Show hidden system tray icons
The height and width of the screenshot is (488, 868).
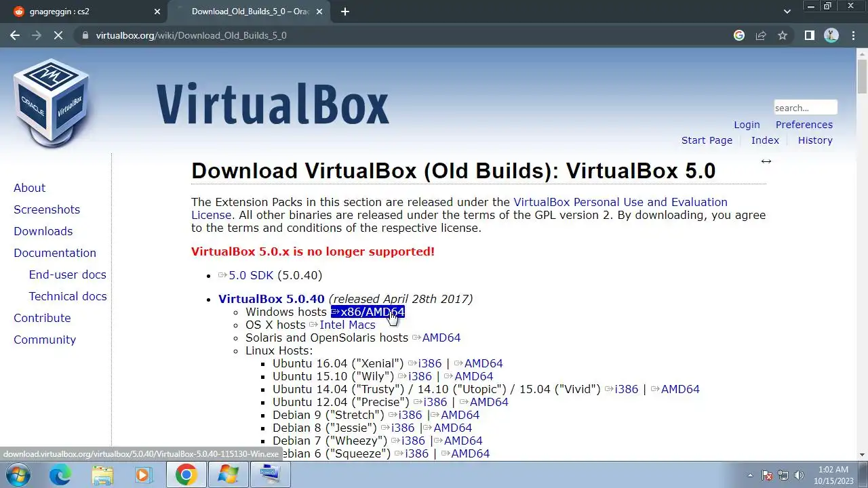(750, 475)
